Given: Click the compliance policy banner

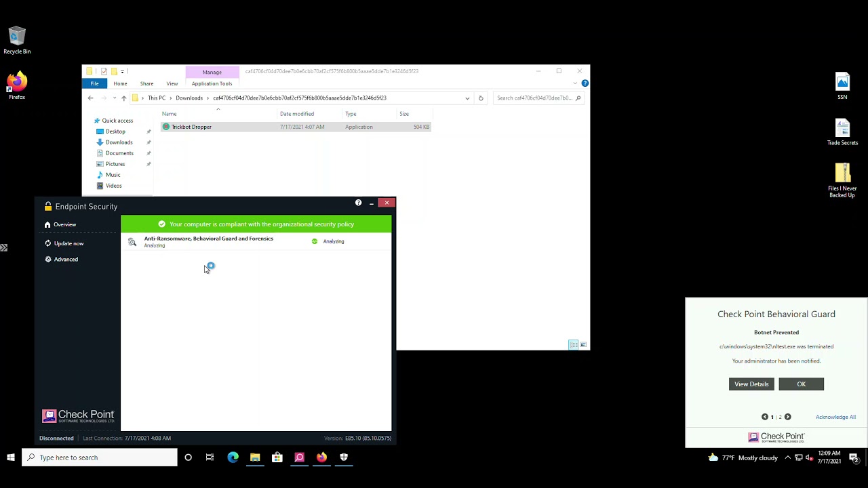Looking at the screenshot, I should [256, 224].
